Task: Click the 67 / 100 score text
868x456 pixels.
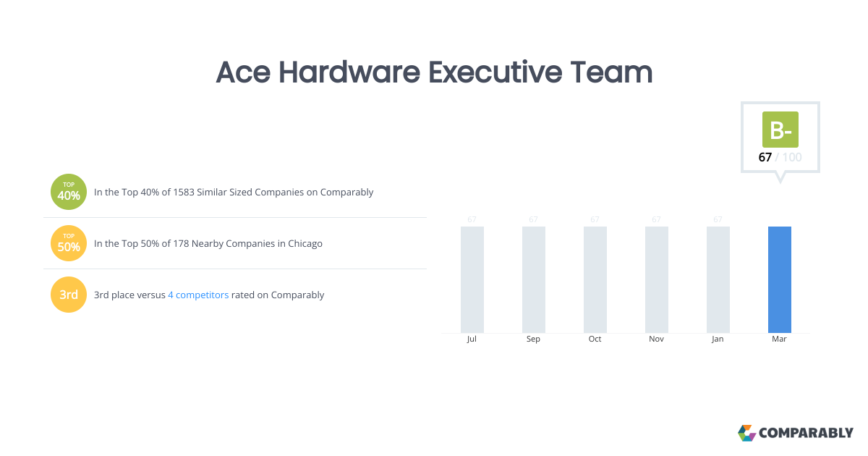Action: coord(780,157)
